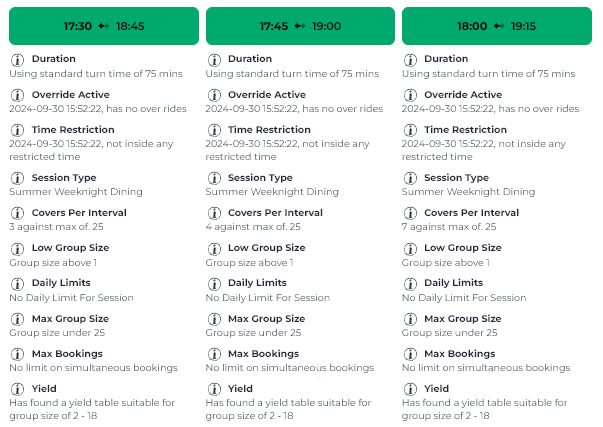The image size is (603, 427).
Task: Select the 17:30 to 18:45 time slot
Action: [104, 26]
